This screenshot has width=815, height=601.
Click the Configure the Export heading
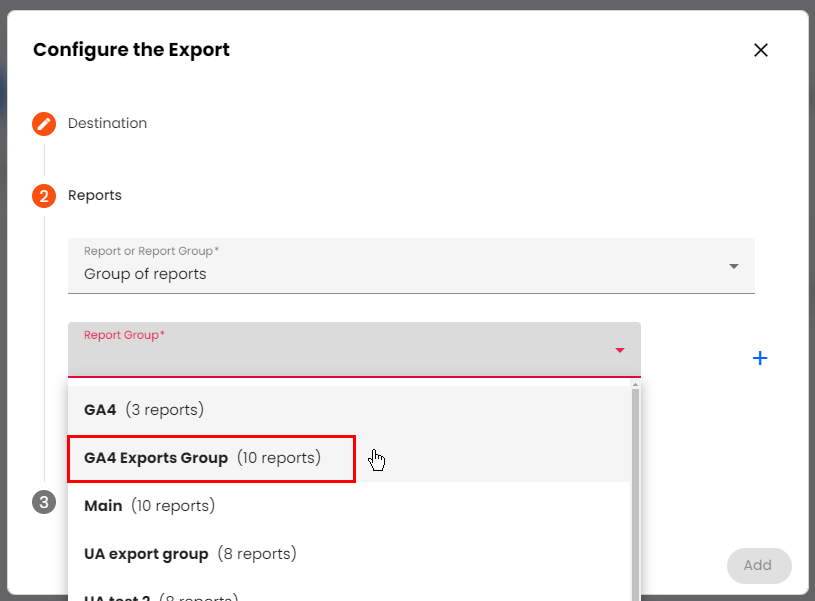(x=131, y=50)
